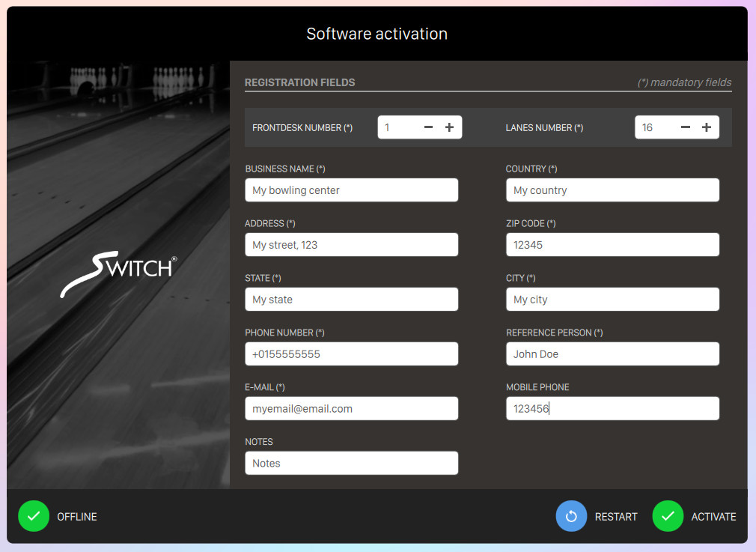
Task: Click the Switch logo on the left panel
Action: tap(118, 275)
